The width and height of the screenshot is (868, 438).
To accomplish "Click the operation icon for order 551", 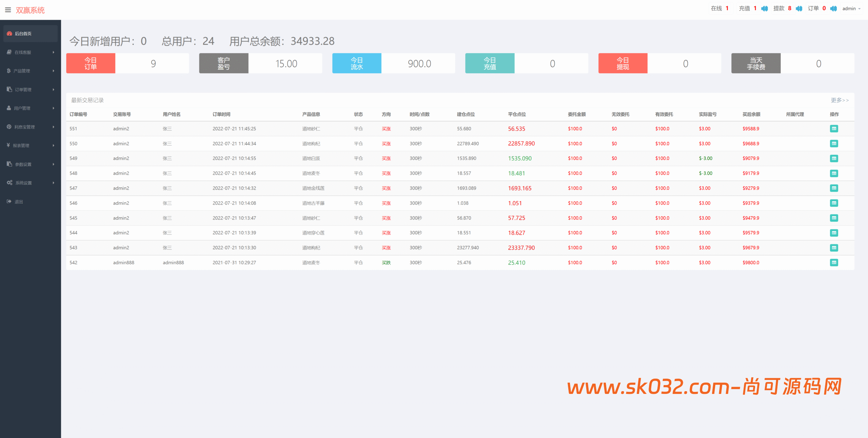I will pyautogui.click(x=834, y=129).
